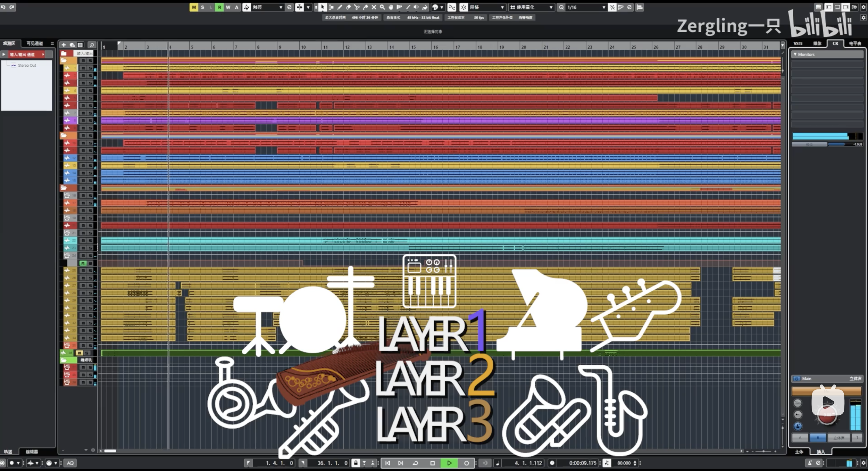Open the track search magnifier
Viewport: 868px width, 471px height.
coord(92,45)
